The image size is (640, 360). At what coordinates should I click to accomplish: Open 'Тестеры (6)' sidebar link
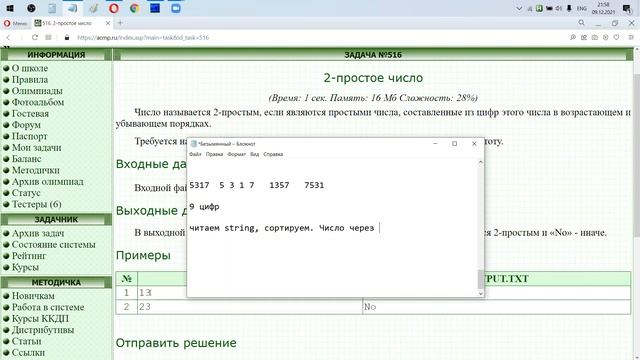[36, 204]
